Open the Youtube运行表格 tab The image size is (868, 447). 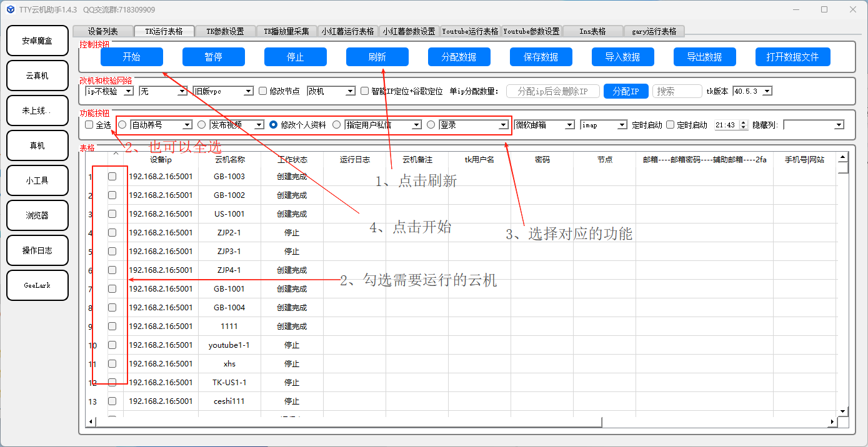[x=470, y=31]
